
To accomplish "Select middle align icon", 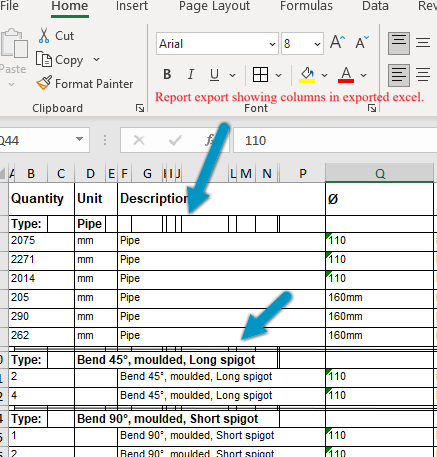I will coord(423,43).
